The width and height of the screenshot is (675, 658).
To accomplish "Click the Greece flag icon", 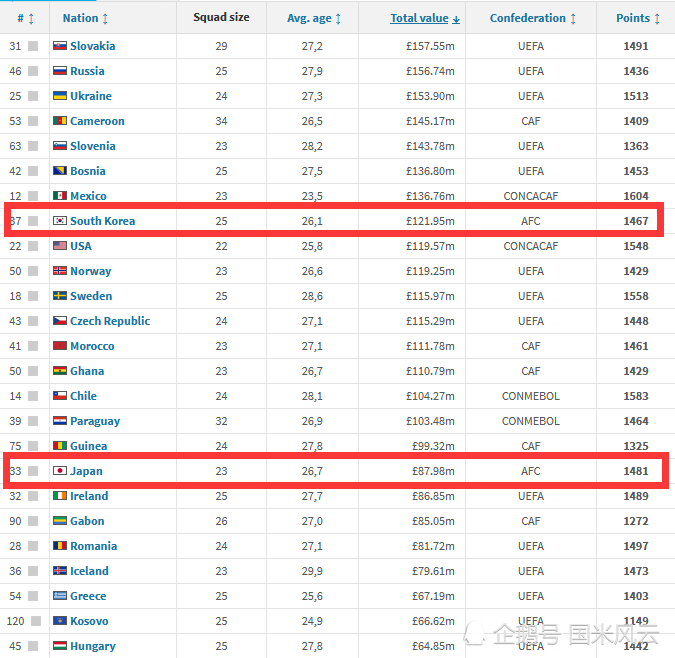I will point(60,595).
